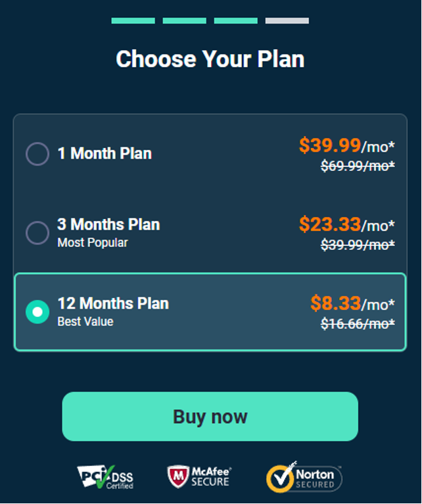Click the Norton Secured badge
Screen dimensions: 422x504
[304, 477]
